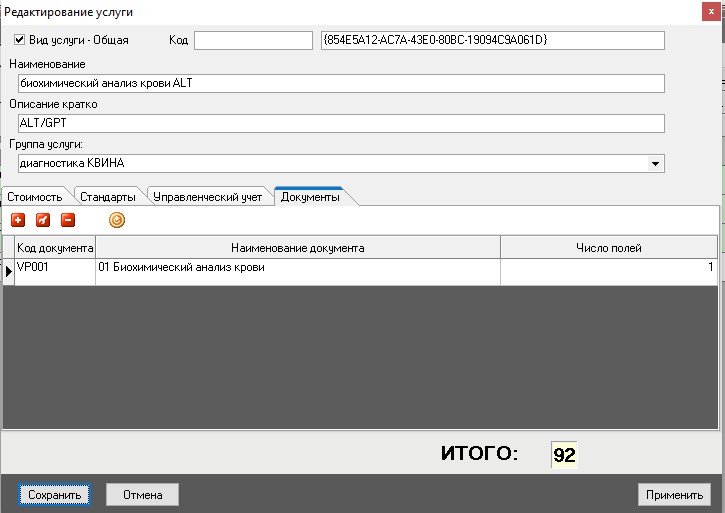This screenshot has height=513, width=725.
Task: Select the VP001 document code cell
Action: coord(55,272)
